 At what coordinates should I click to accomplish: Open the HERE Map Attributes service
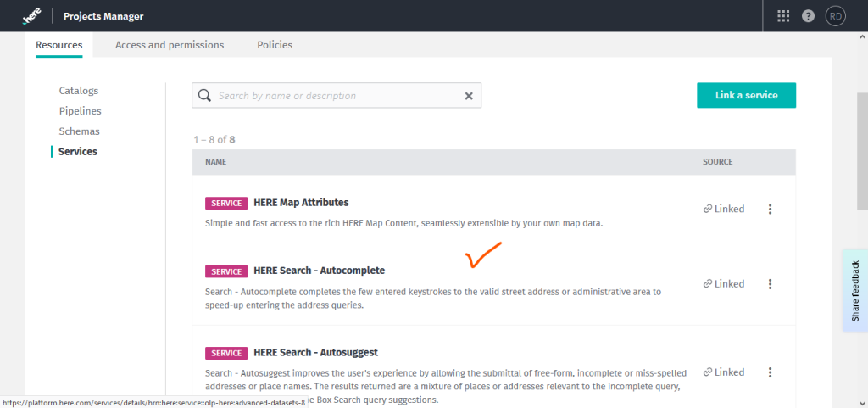pos(301,203)
